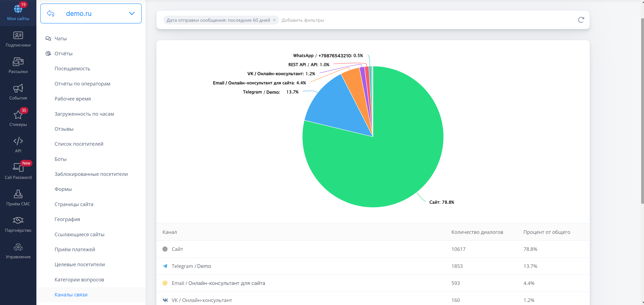The height and width of the screenshot is (305, 644).
Task: Sort by Количество диалогов column header
Action: click(x=477, y=232)
